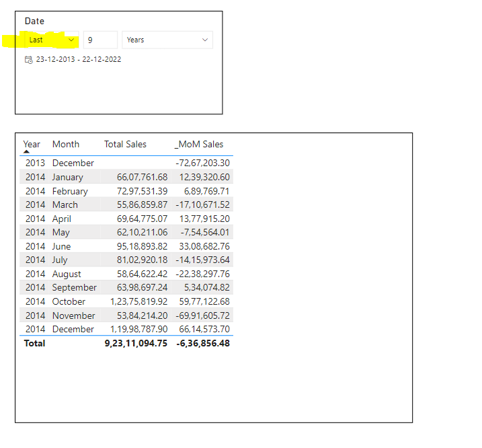482x448 pixels.
Task: Click the calendar icon beside date range
Action: click(x=28, y=60)
